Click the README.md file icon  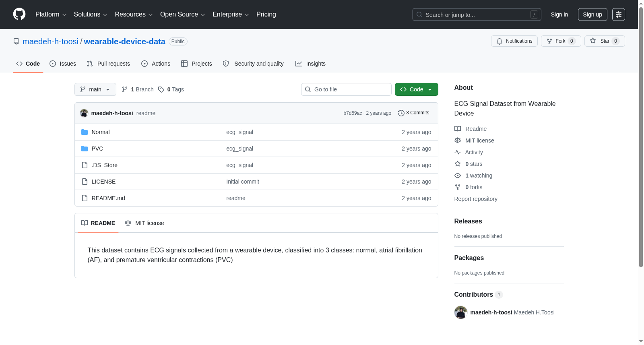click(85, 198)
